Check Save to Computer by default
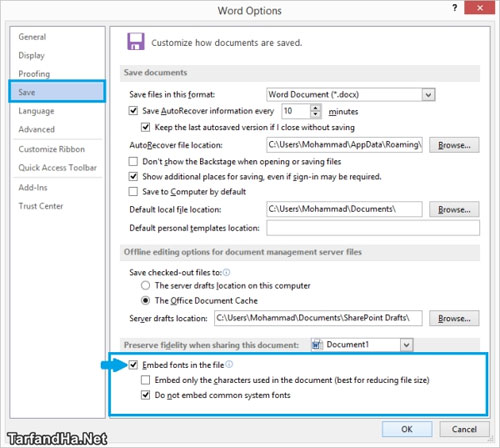Viewport: 500px width, 448px height. [x=133, y=191]
